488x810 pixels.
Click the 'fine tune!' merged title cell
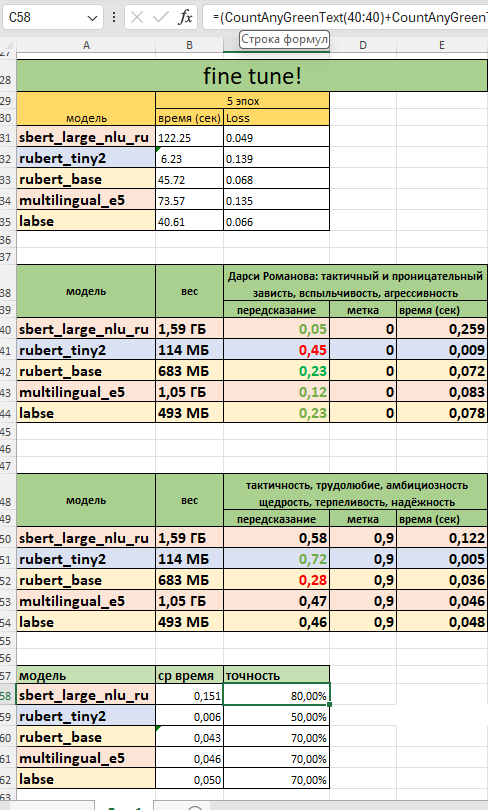(252, 76)
